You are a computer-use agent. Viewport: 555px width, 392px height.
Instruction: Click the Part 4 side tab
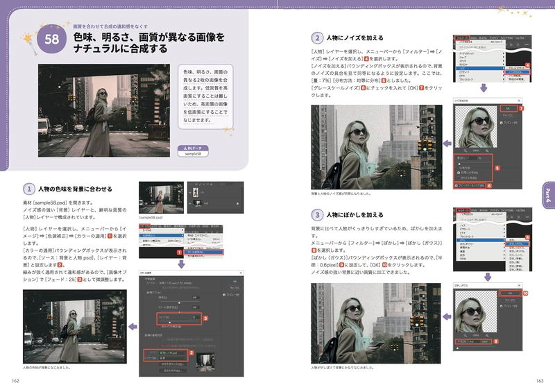[548, 195]
